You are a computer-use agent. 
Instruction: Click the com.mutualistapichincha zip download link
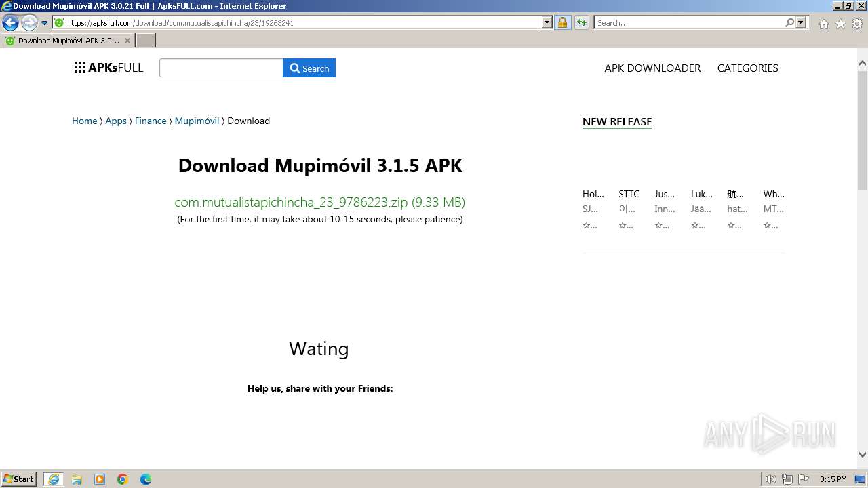click(x=319, y=202)
